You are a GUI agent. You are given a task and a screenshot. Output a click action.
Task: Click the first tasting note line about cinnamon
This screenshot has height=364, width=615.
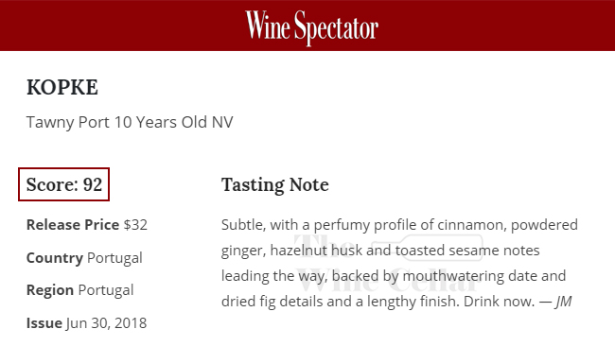[399, 225]
